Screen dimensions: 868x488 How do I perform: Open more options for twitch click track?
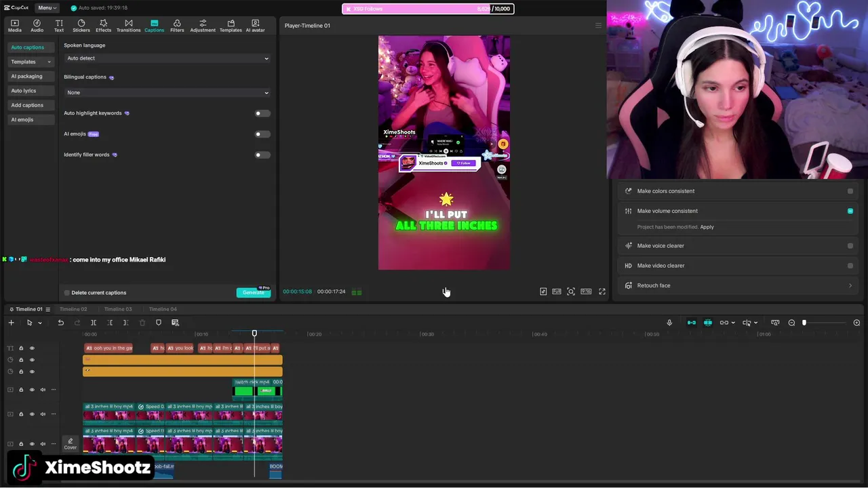pos(54,390)
